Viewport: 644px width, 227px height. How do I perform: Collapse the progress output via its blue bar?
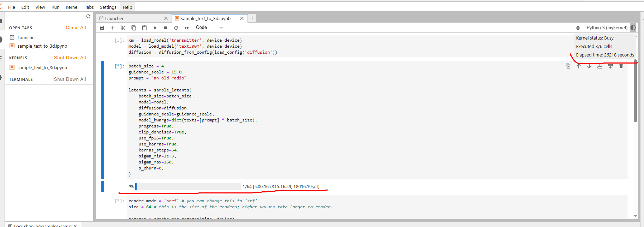tap(103, 186)
